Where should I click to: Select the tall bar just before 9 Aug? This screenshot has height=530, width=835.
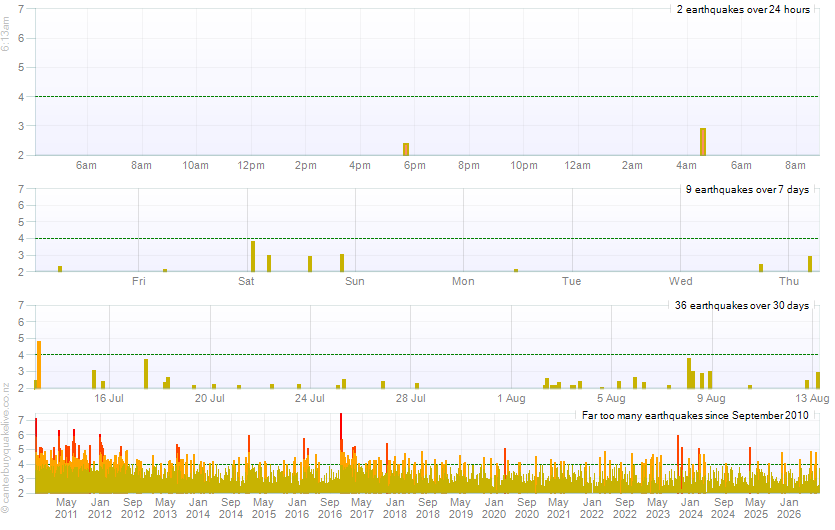coord(689,373)
